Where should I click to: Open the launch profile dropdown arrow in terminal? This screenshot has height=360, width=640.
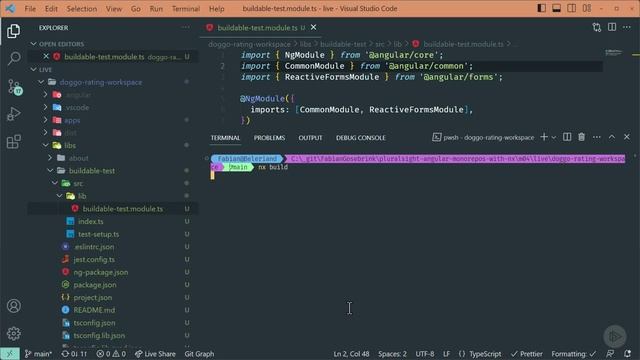pyautogui.click(x=554, y=138)
